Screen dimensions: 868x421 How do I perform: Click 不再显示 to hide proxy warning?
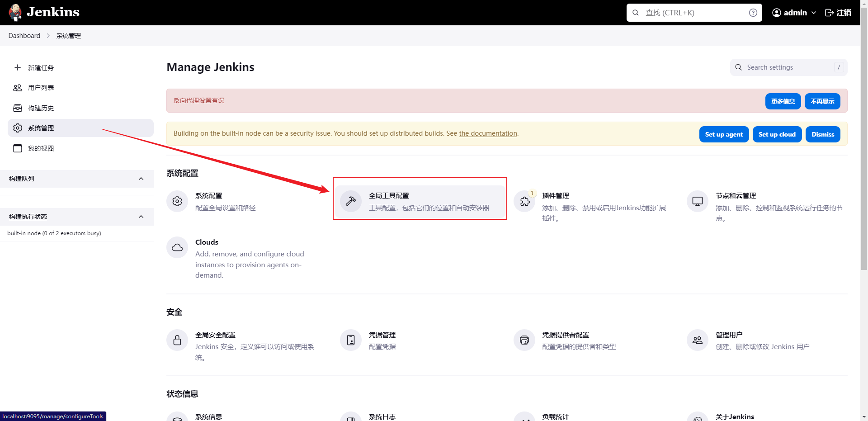tap(822, 101)
